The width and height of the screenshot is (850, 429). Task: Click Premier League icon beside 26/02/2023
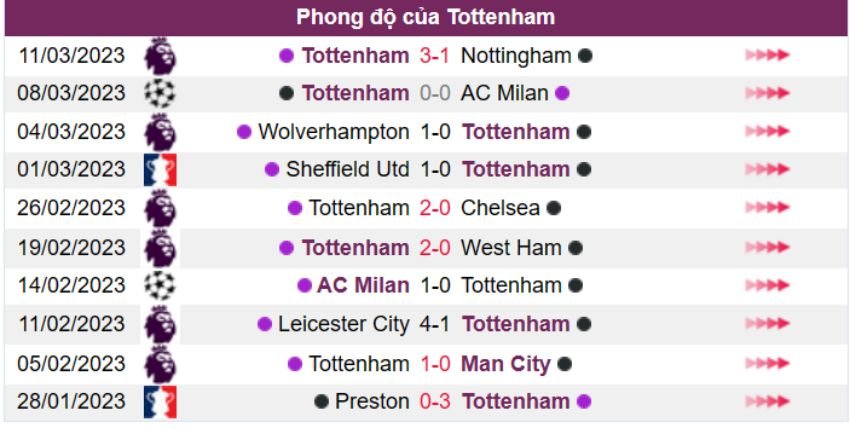point(160,208)
